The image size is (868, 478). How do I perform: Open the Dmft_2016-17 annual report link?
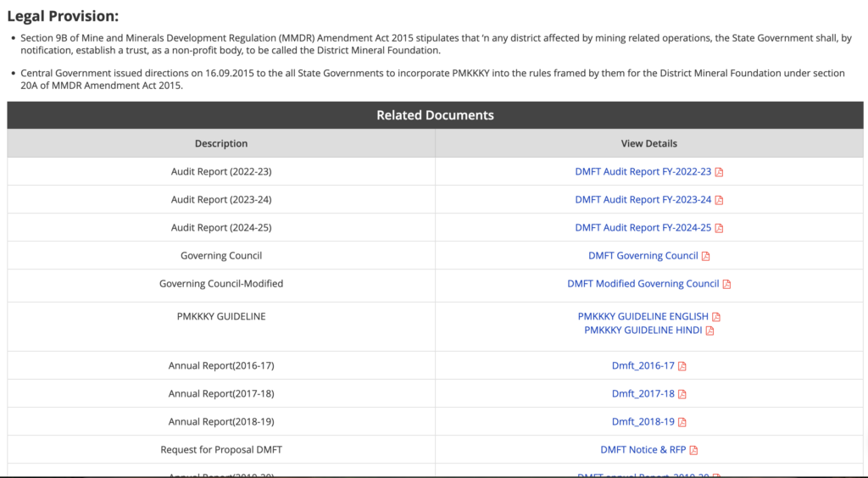pos(643,365)
